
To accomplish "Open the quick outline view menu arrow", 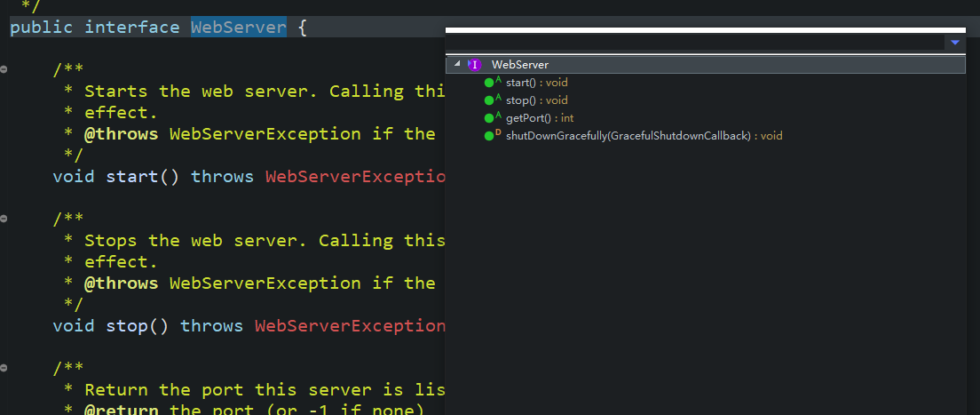I will (x=955, y=43).
